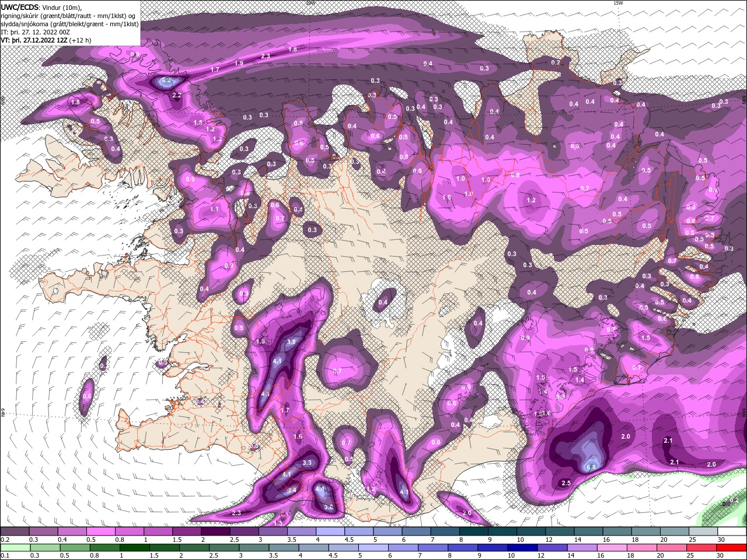This screenshot has width=747, height=560.
Task: Click the rigning/skúrir legend description line
Action: click(x=67, y=16)
